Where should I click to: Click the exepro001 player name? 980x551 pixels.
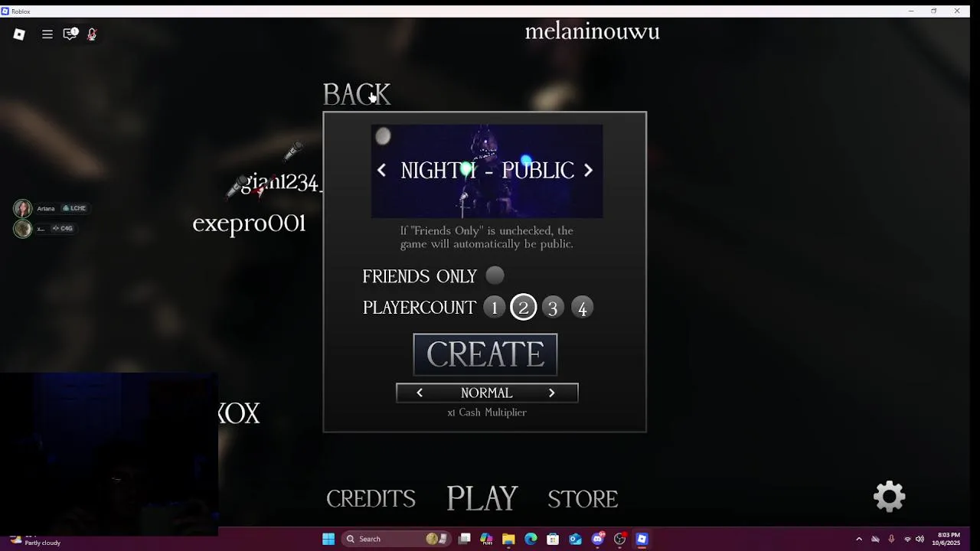(249, 223)
